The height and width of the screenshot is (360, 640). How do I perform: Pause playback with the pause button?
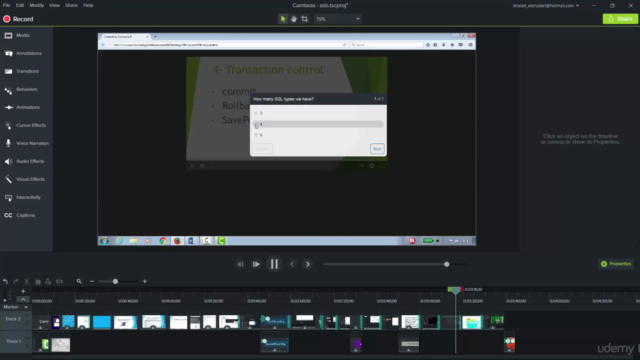[x=274, y=264]
